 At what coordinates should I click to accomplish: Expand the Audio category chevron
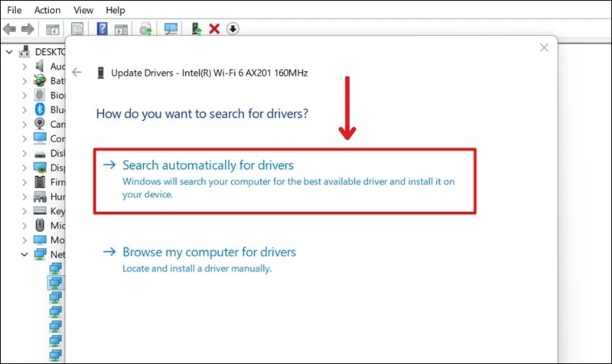24,67
